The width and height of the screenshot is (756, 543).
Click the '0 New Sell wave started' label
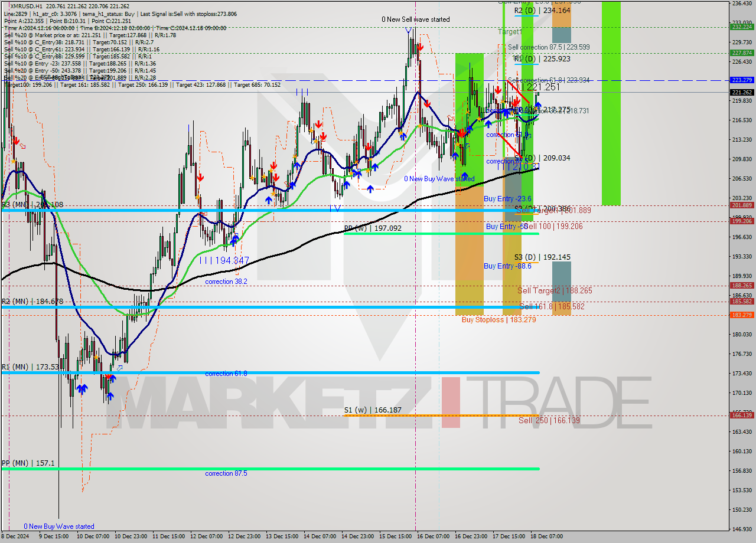415,19
